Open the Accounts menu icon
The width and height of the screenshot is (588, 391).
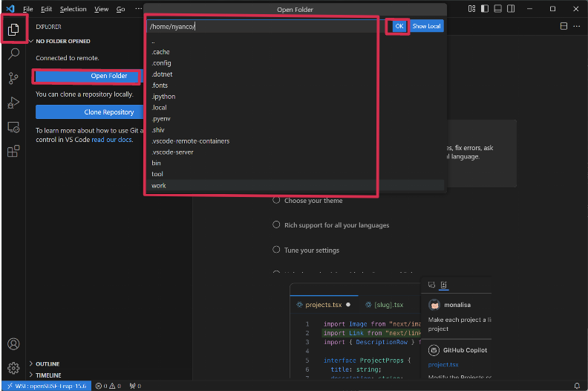13,344
